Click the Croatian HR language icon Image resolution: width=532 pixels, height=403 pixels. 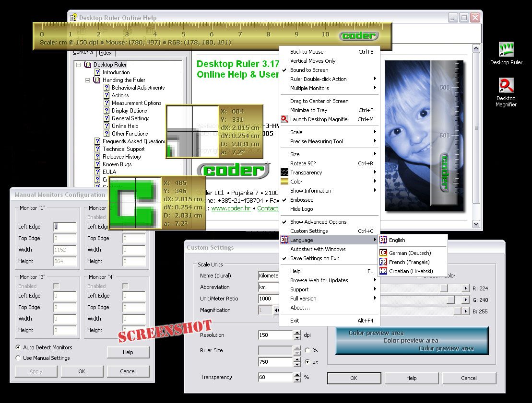(x=383, y=271)
